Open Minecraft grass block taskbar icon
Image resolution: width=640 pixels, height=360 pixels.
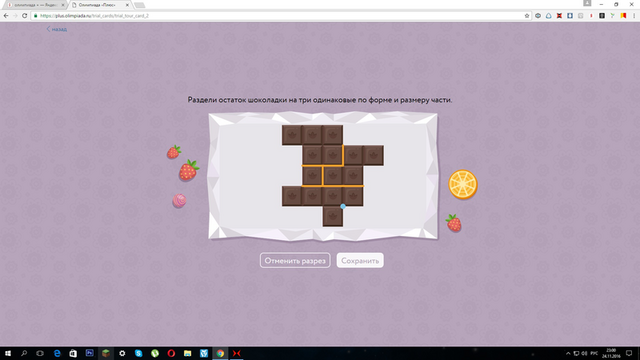106,353
